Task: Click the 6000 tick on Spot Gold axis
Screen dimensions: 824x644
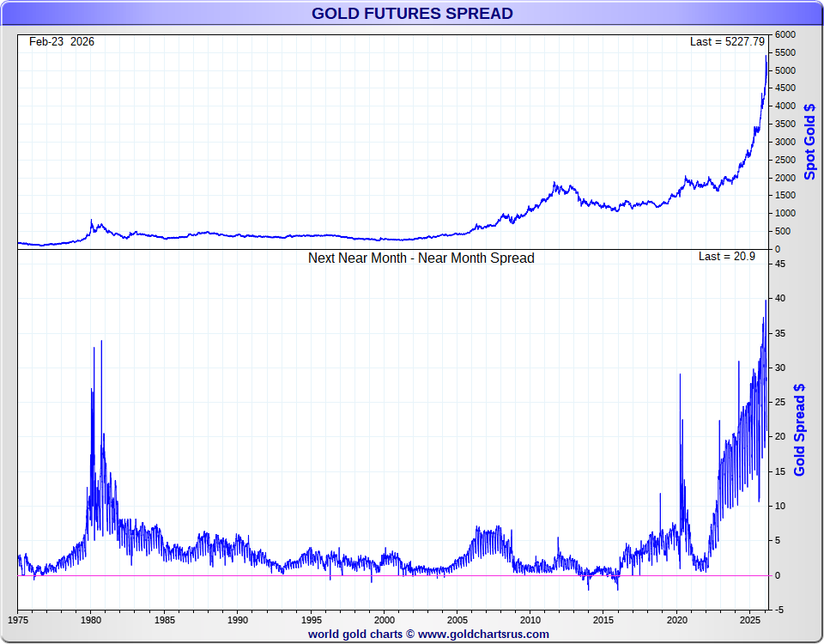Action: tap(785, 35)
